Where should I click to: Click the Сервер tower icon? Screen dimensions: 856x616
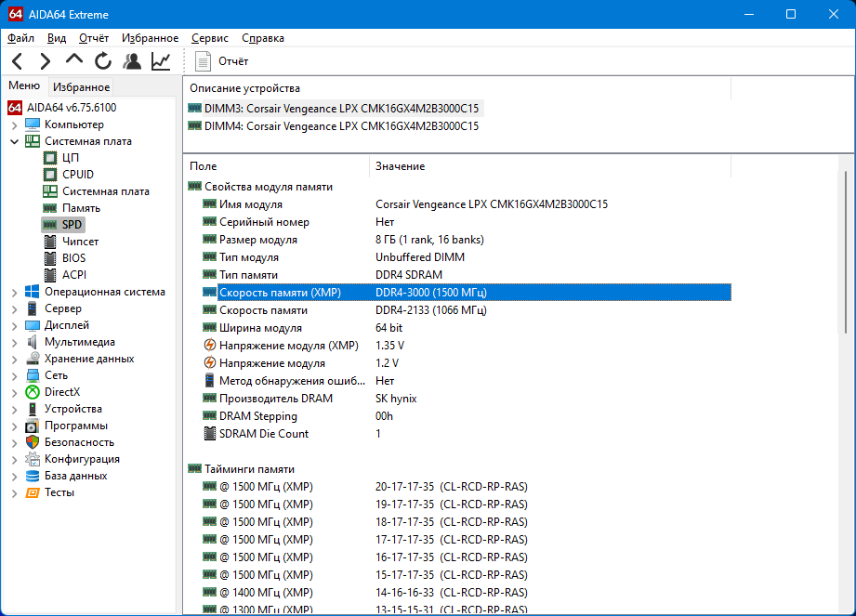click(x=33, y=308)
